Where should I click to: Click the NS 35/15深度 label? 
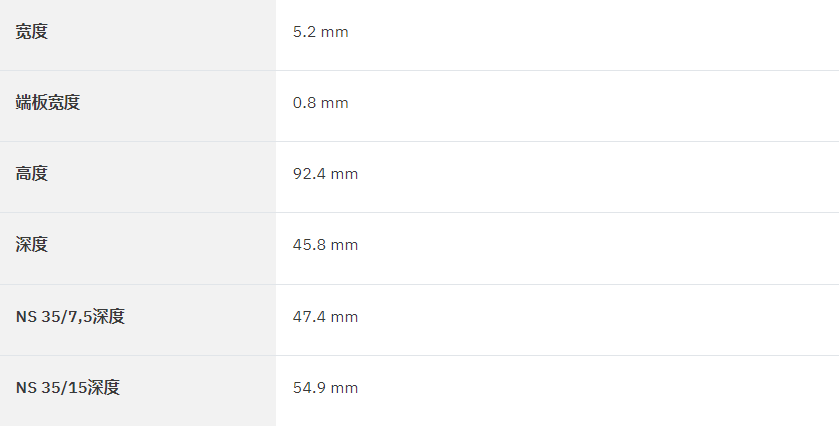tap(67, 387)
